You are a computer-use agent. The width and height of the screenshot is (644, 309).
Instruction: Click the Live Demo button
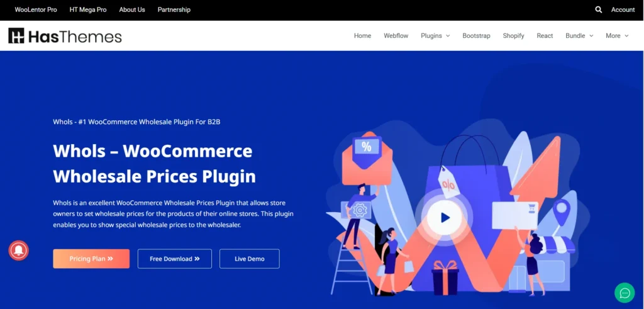click(249, 259)
